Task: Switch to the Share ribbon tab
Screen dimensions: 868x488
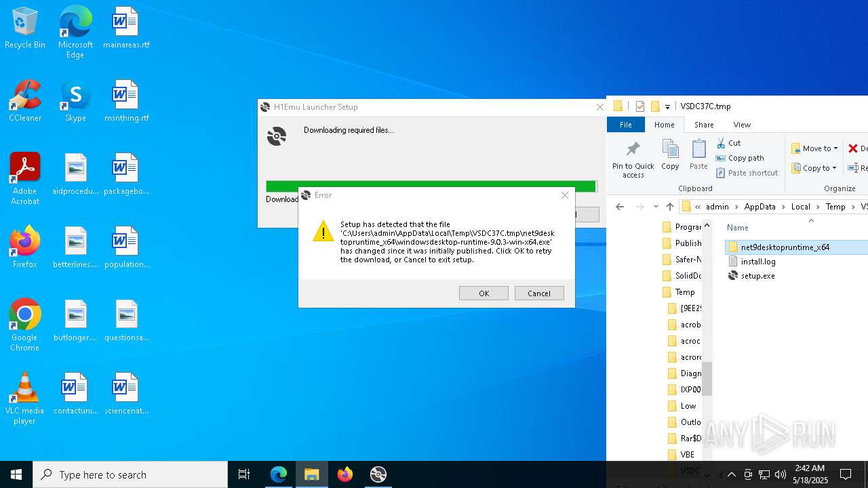Action: click(x=704, y=125)
